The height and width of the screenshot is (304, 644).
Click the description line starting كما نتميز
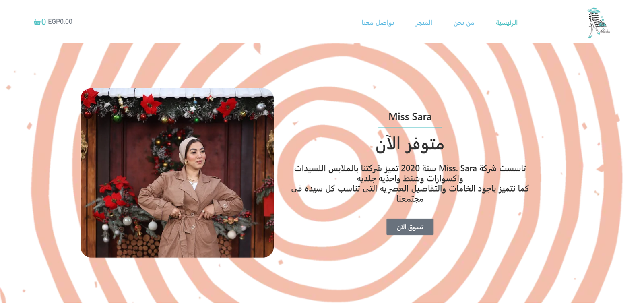(410, 189)
